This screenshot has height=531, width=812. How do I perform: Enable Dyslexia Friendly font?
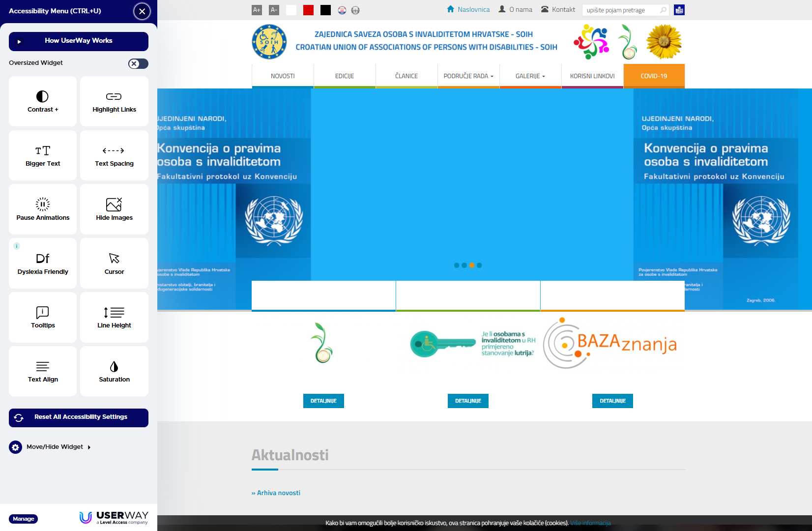[x=43, y=264]
